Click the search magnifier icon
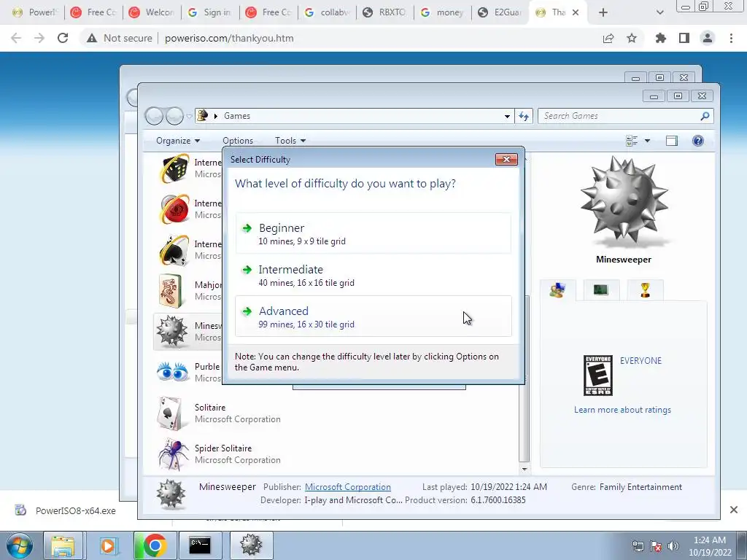 (705, 116)
